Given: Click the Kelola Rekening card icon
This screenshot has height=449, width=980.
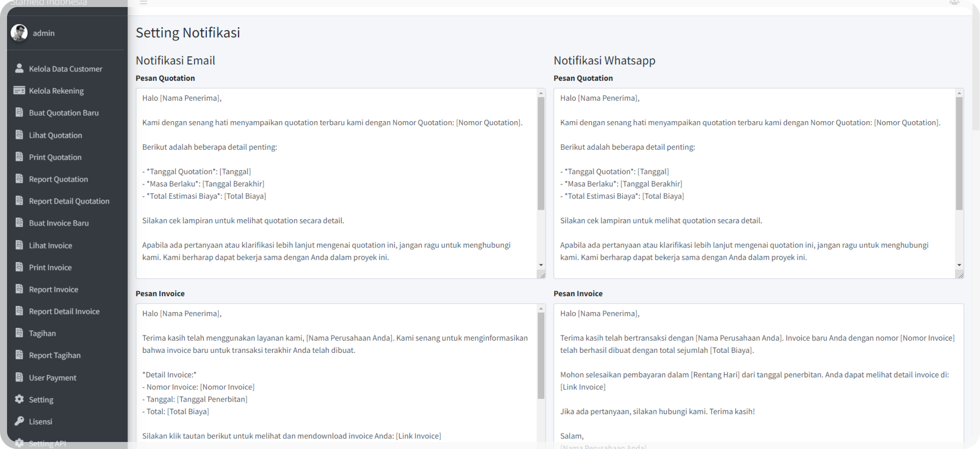Looking at the screenshot, I should (19, 90).
